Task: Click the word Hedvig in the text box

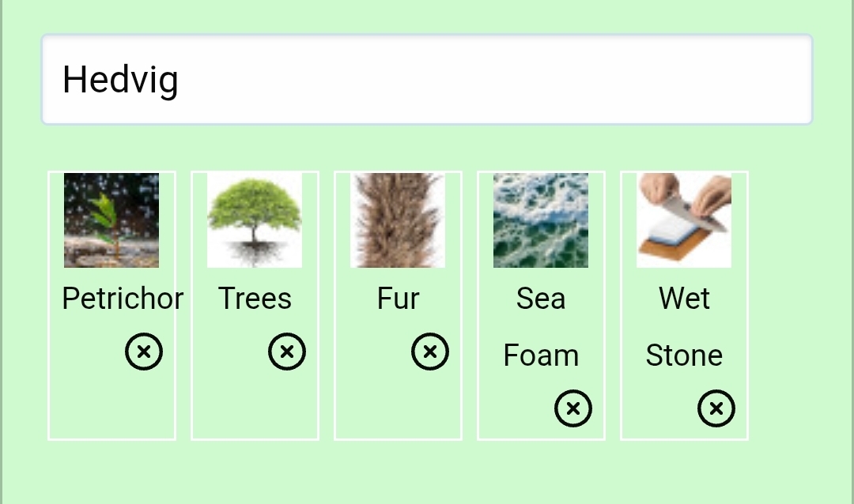Action: click(x=120, y=80)
